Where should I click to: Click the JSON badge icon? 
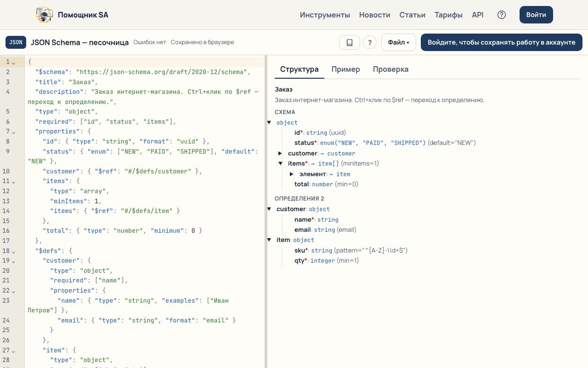click(16, 42)
